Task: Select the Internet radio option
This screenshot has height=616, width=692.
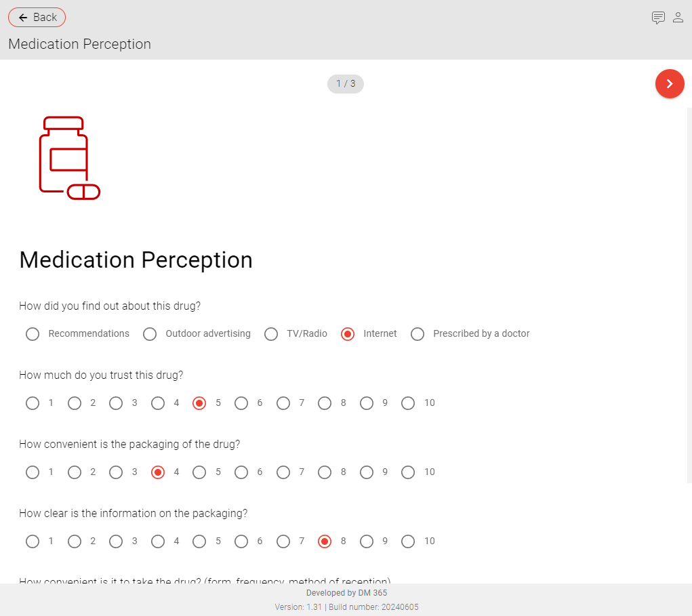Action: 348,334
